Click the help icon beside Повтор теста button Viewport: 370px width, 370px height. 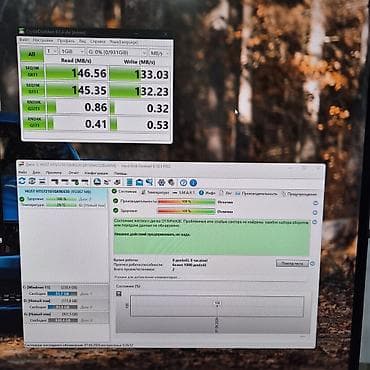click(x=313, y=264)
